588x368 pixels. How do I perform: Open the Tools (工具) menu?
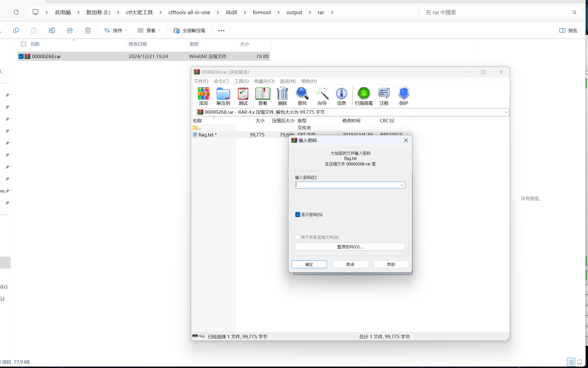(x=241, y=81)
